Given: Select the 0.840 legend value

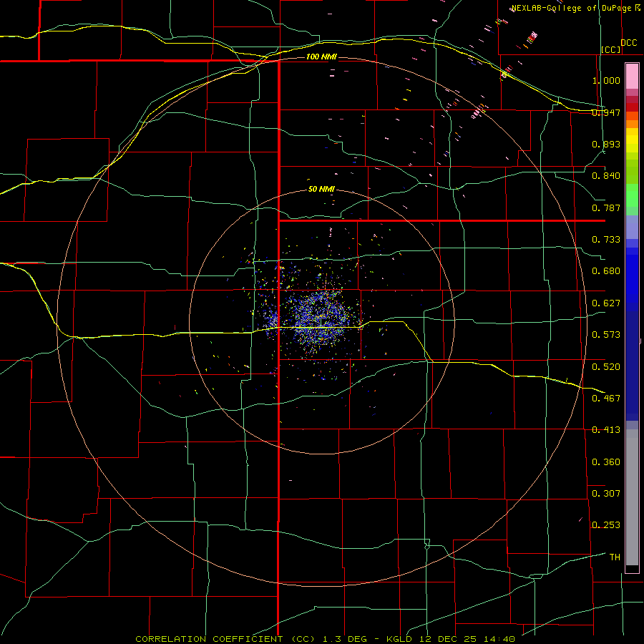Looking at the screenshot, I should [606, 176].
